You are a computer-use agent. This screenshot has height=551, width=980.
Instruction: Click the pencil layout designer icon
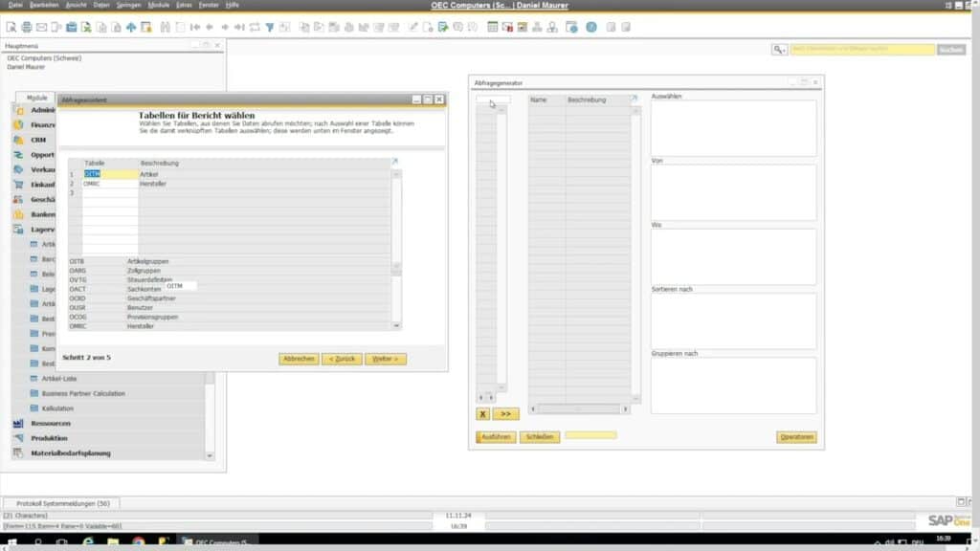point(413,27)
